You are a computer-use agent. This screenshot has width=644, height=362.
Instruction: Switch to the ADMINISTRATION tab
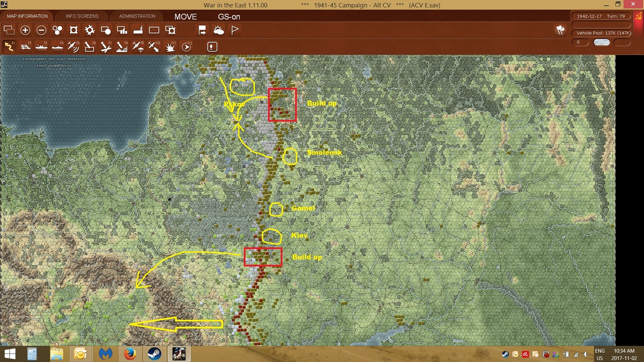point(137,16)
